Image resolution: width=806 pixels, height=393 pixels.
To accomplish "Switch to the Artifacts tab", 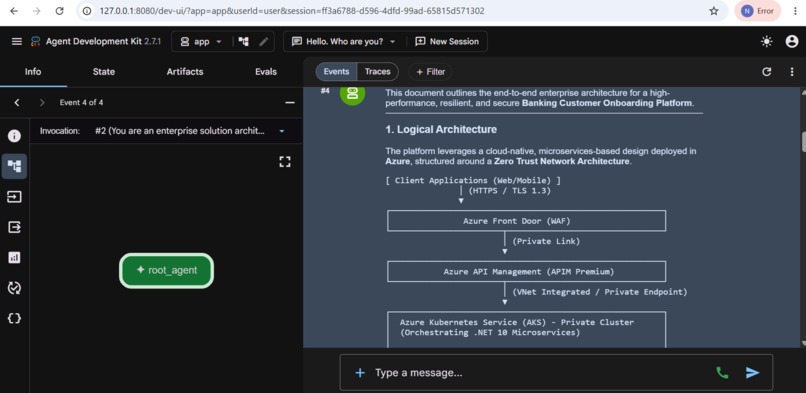I will point(185,72).
